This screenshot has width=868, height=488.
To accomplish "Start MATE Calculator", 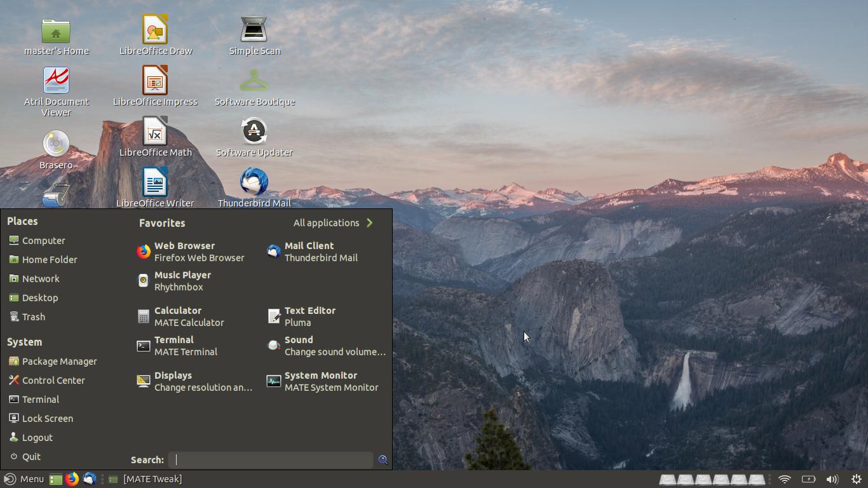I will point(178,316).
